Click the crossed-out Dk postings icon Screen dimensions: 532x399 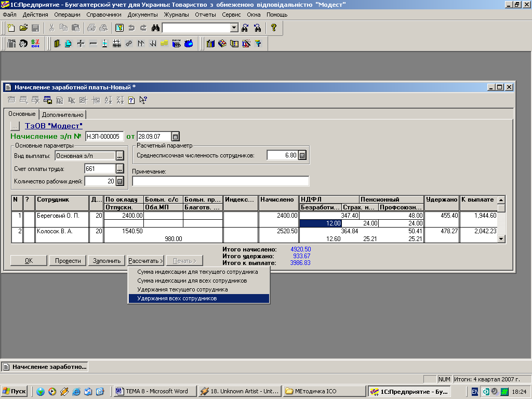246,44
